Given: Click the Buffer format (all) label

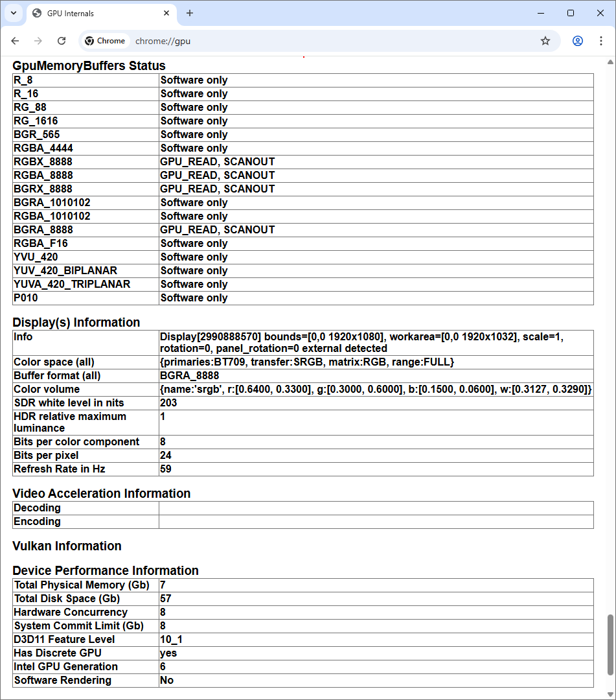Looking at the screenshot, I should [x=57, y=376].
